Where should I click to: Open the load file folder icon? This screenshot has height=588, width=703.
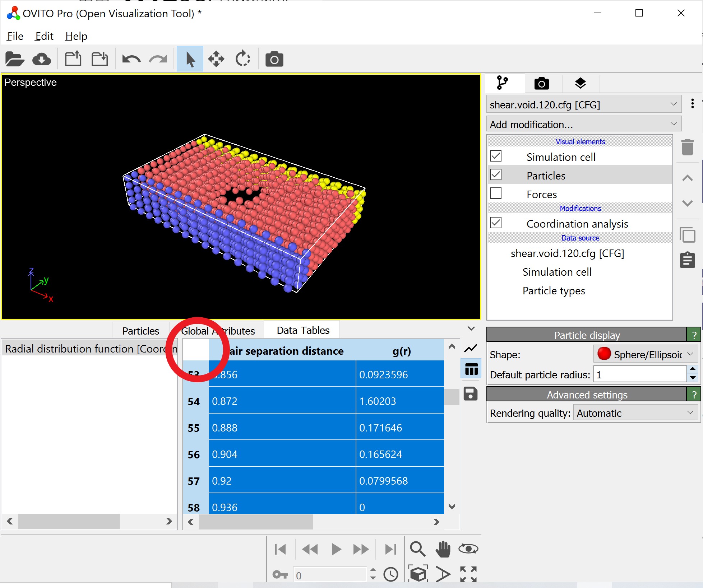click(x=15, y=59)
